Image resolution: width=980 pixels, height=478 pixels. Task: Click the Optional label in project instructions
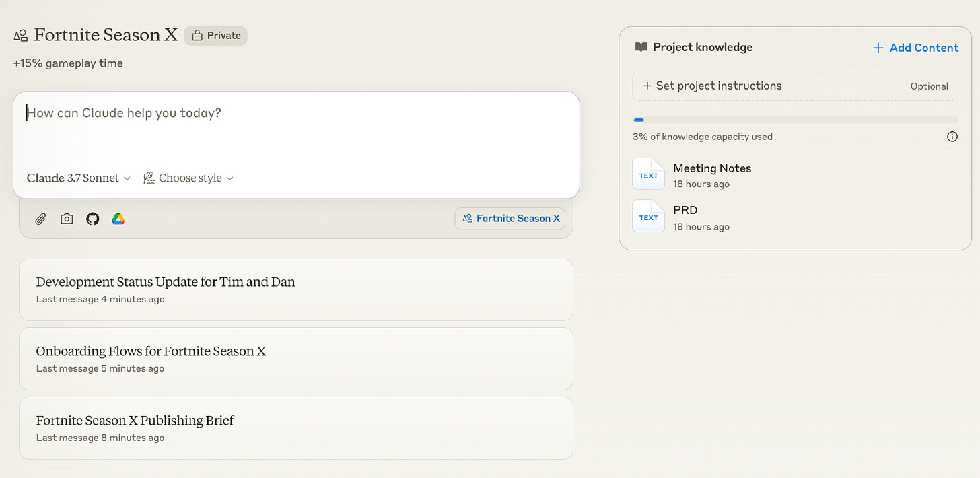[x=929, y=86]
